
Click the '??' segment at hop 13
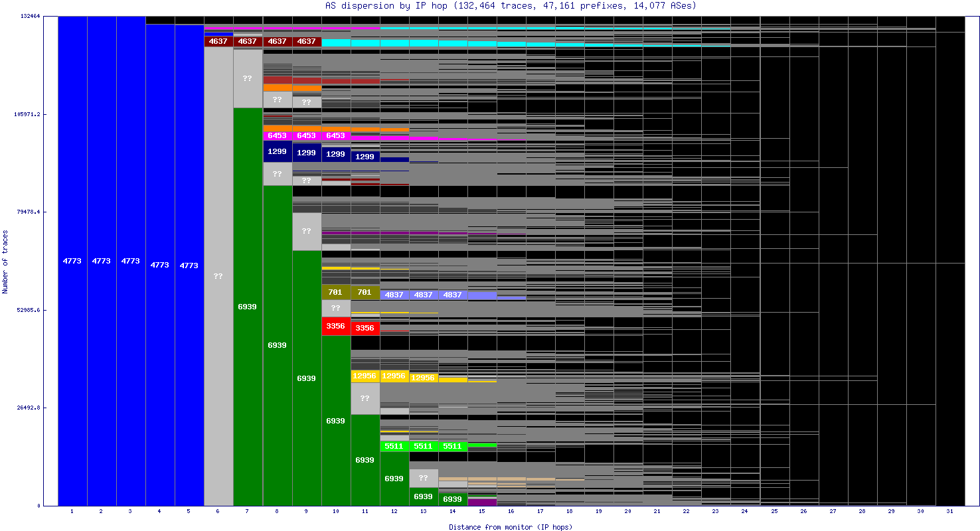423,478
